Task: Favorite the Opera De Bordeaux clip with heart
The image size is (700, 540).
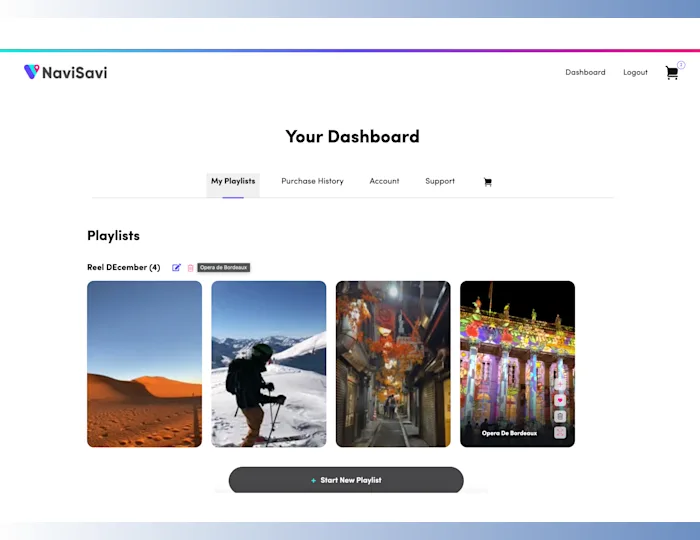Action: coord(560,400)
